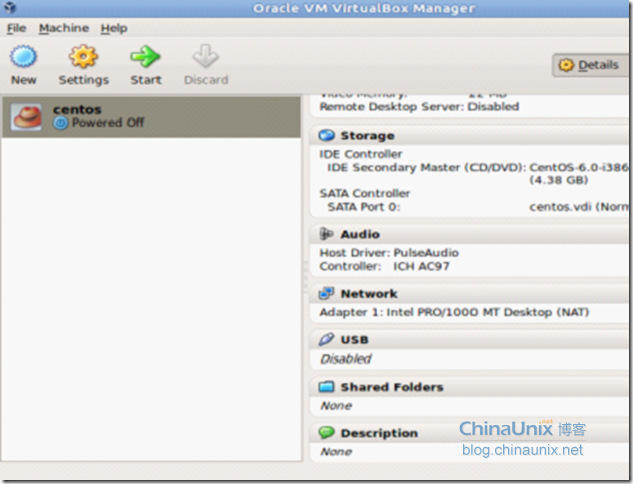Click the 'Remote Desktop Server: Disabled' line
The width and height of the screenshot is (633, 484).
click(419, 107)
